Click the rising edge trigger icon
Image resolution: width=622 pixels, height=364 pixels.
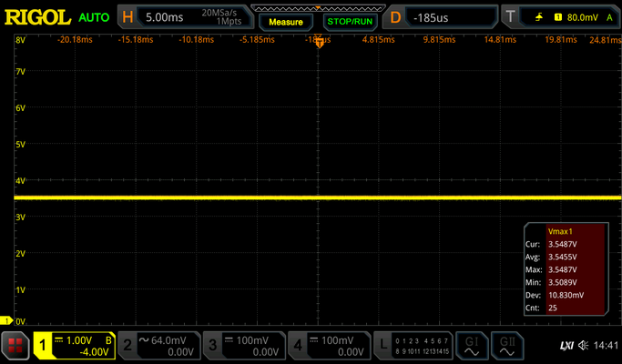pyautogui.click(x=539, y=17)
